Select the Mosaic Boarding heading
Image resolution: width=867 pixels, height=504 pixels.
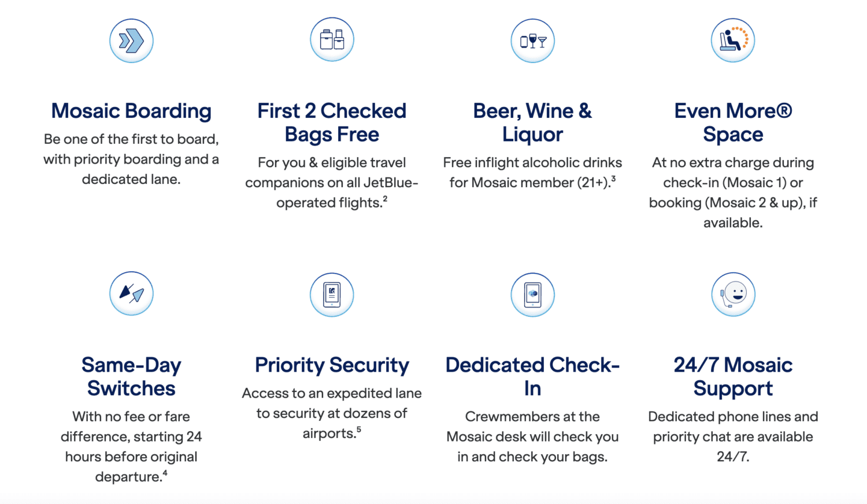131,111
